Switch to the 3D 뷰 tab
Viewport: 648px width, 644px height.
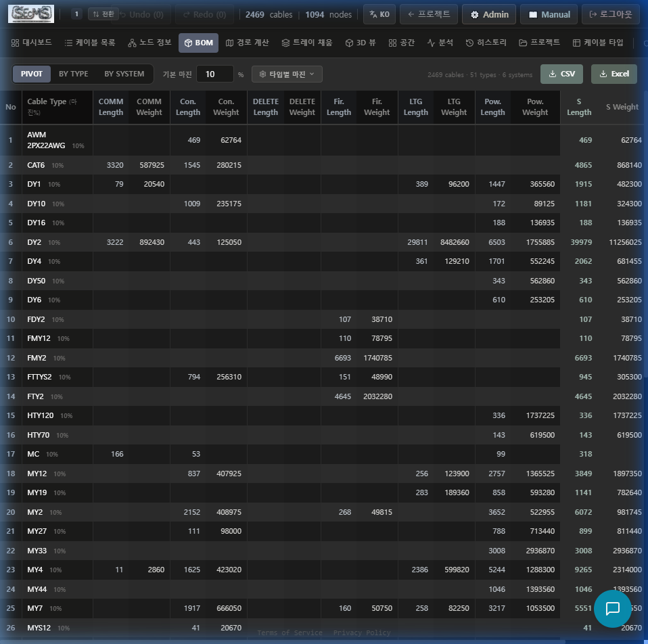(x=361, y=43)
